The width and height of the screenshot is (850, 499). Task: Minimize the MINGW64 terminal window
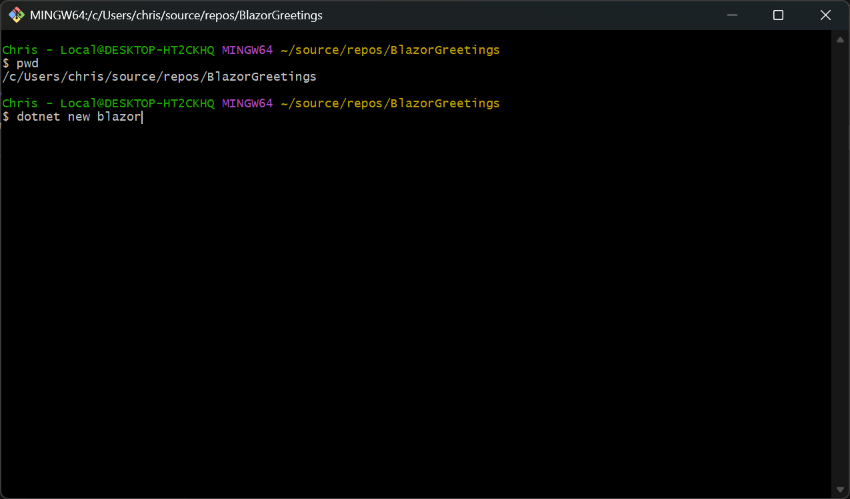pyautogui.click(x=732, y=15)
